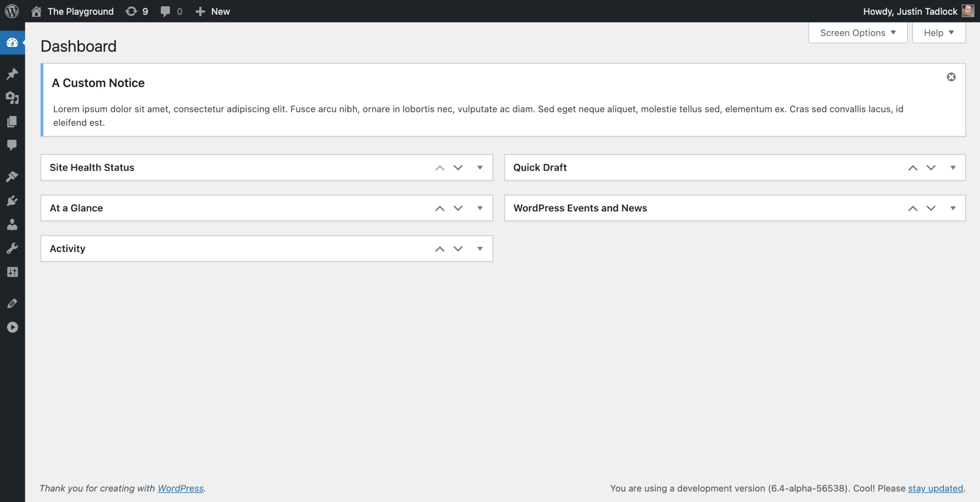Open the Pages sidebar icon

coord(12,121)
